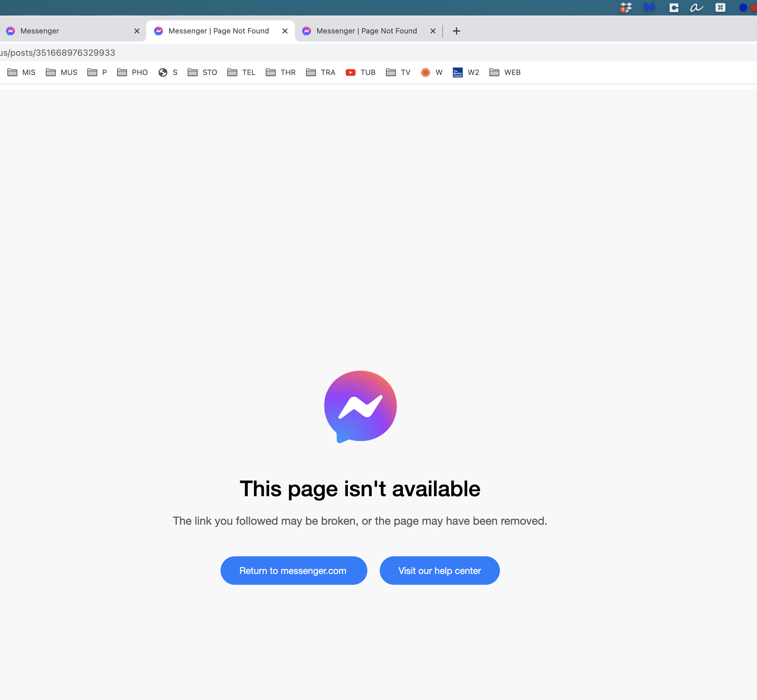Screen dimensions: 757x700
Task: Click the Dropbox icon in menu bar
Action: (x=626, y=7)
